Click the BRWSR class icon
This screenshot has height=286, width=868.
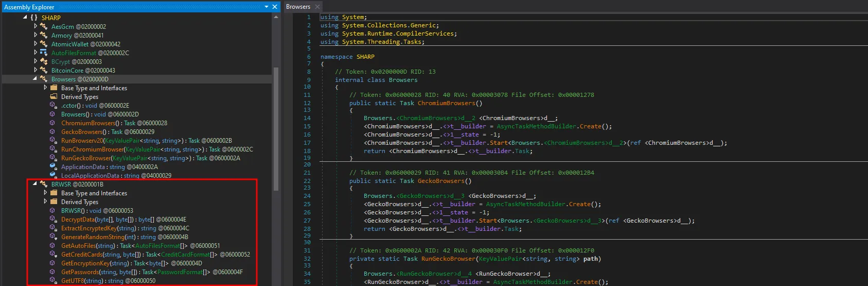pyautogui.click(x=44, y=184)
